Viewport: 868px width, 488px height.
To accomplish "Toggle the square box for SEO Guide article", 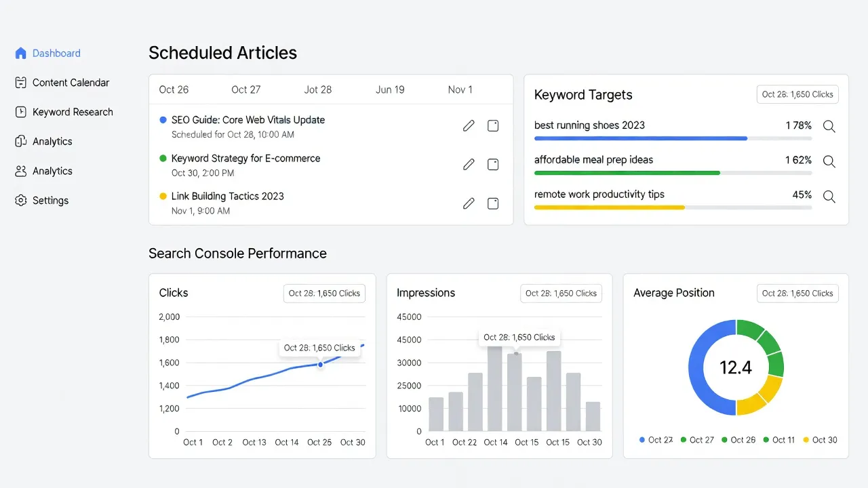I will [x=493, y=125].
